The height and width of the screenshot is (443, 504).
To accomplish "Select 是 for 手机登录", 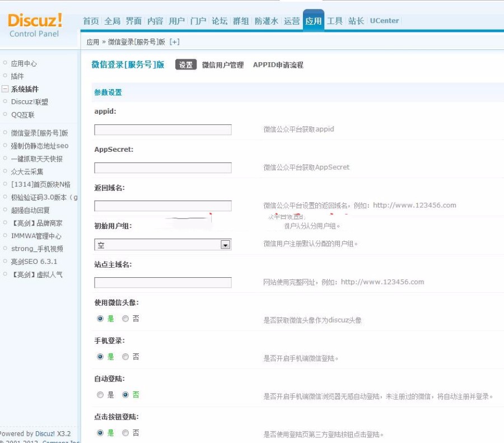I will coord(100,357).
